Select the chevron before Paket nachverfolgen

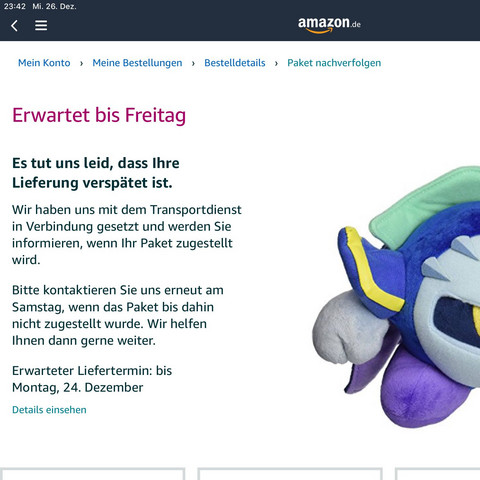(276, 63)
